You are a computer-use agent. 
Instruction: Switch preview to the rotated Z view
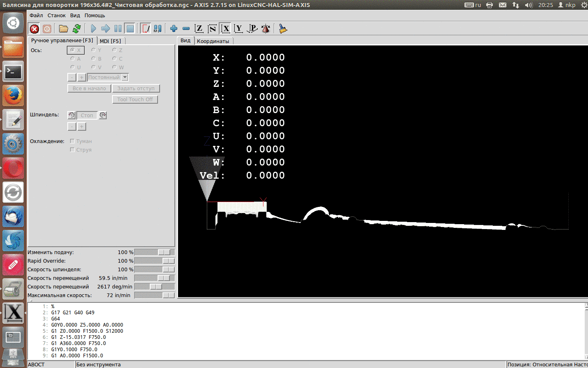212,29
